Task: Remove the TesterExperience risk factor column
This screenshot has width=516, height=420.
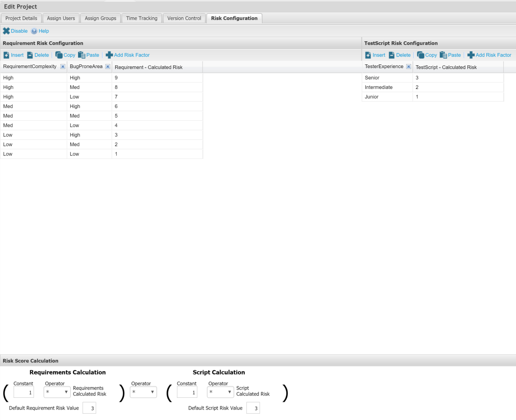Action: tap(408, 67)
